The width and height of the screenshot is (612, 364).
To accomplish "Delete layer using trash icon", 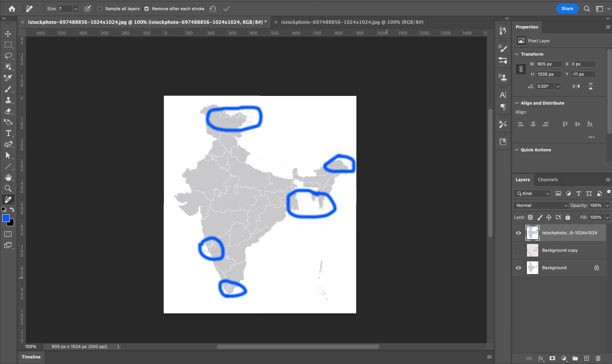I will [x=598, y=358].
